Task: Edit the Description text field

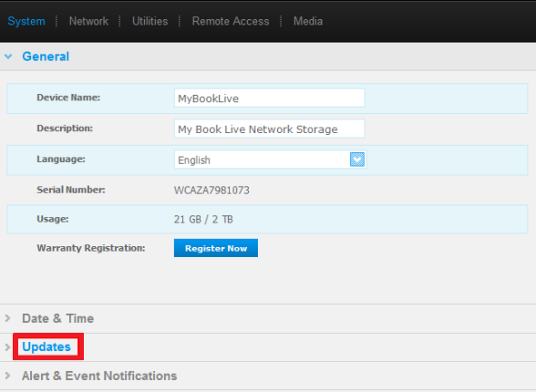Action: (270, 129)
